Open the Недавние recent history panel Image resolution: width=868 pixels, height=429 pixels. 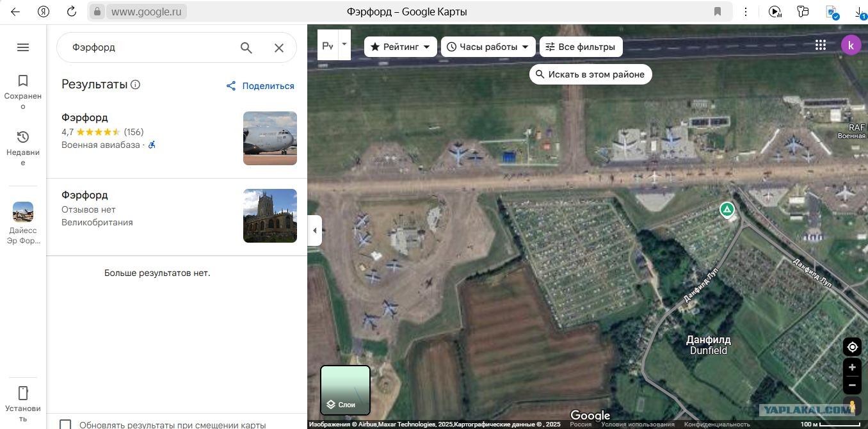click(x=23, y=148)
